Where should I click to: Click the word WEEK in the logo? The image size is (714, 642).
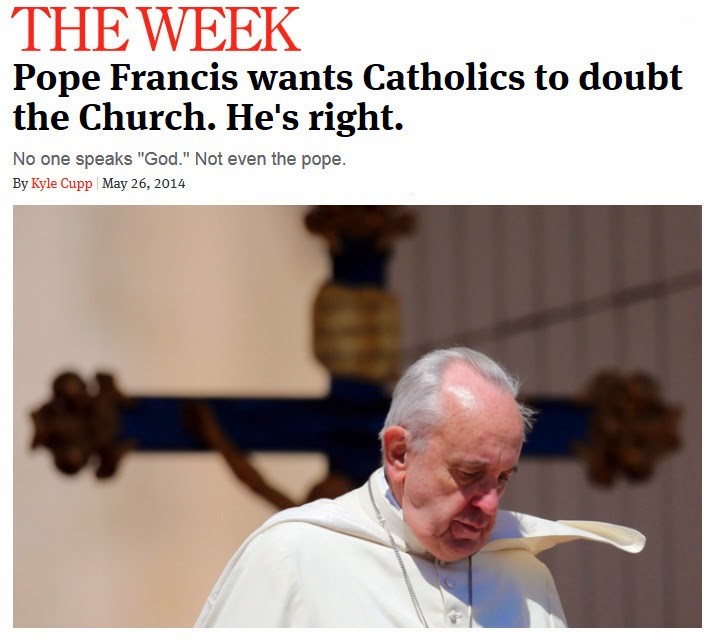[220, 29]
